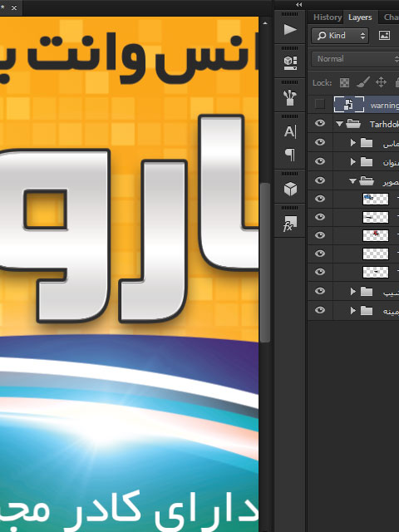Open the Paragraph panel pilcrow icon
Image resolution: width=399 pixels, height=532 pixels.
(x=290, y=155)
